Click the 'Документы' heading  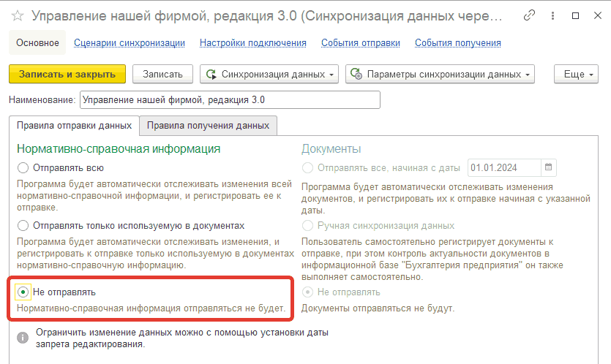coord(331,148)
